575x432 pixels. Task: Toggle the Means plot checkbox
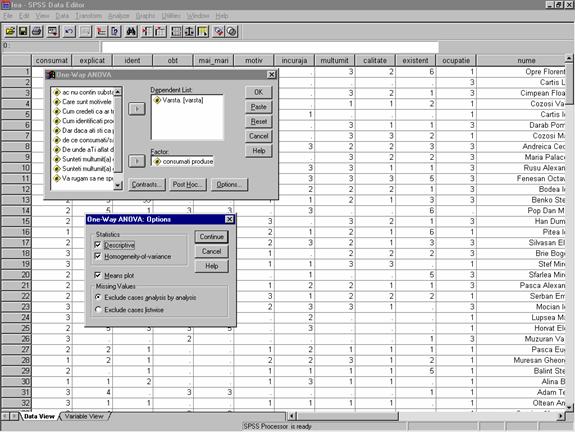coord(98,275)
